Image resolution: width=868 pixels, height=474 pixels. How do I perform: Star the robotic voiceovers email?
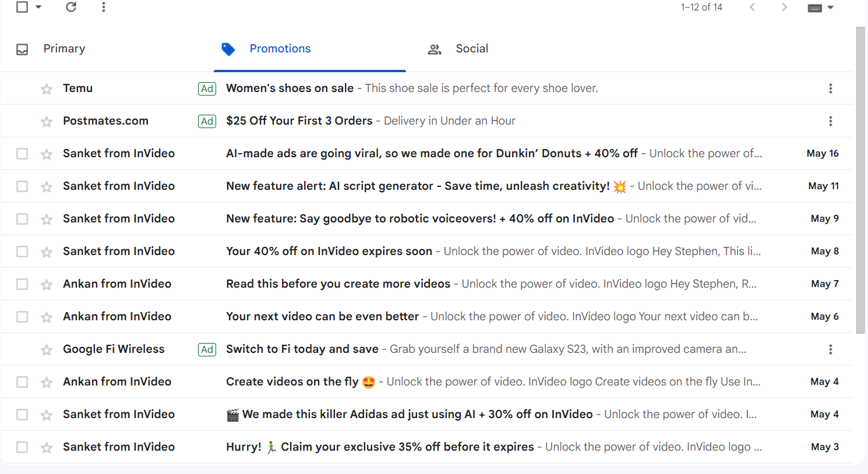coord(47,219)
